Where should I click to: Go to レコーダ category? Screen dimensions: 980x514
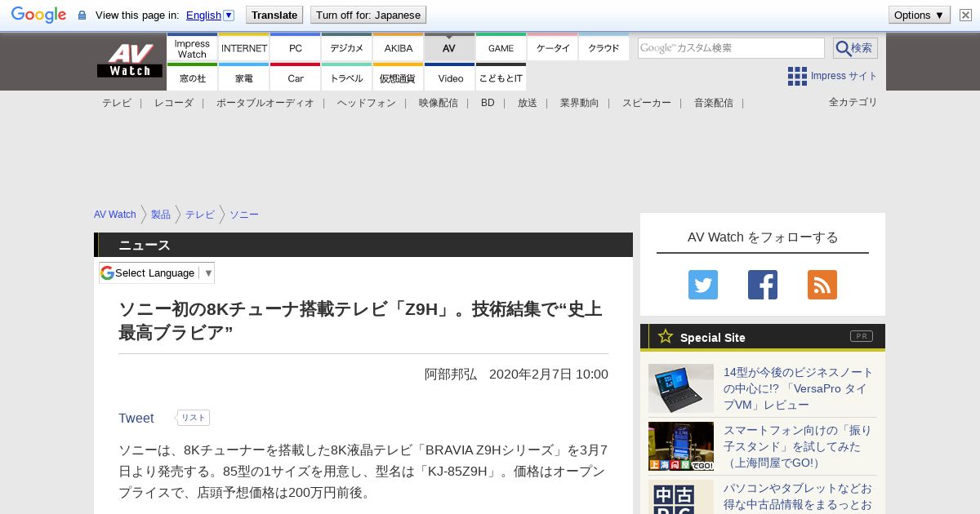point(174,103)
